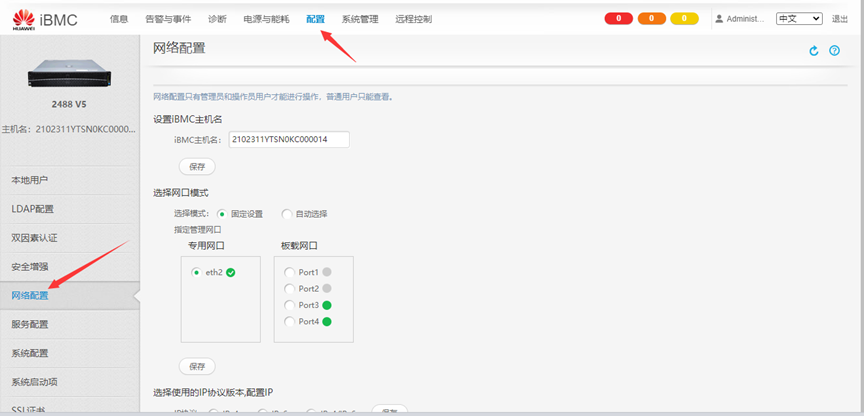Click the Huawei iBMC logo
864x416 pixels.
pos(45,20)
